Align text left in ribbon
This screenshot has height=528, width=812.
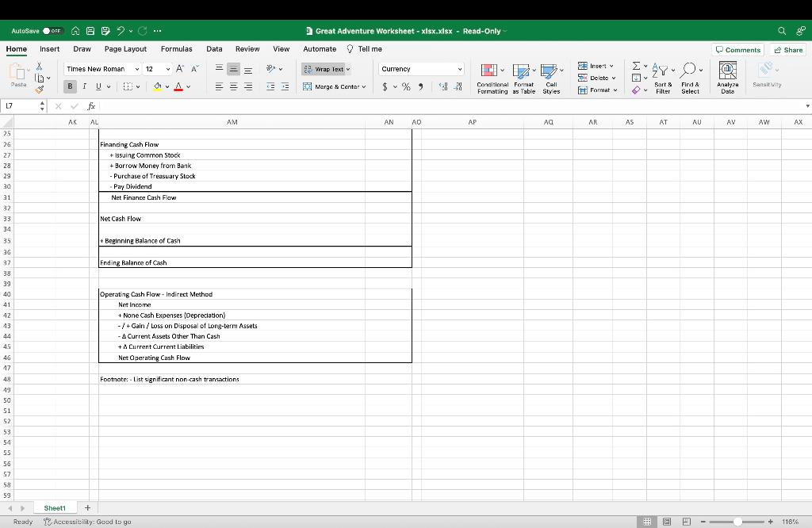tap(219, 86)
